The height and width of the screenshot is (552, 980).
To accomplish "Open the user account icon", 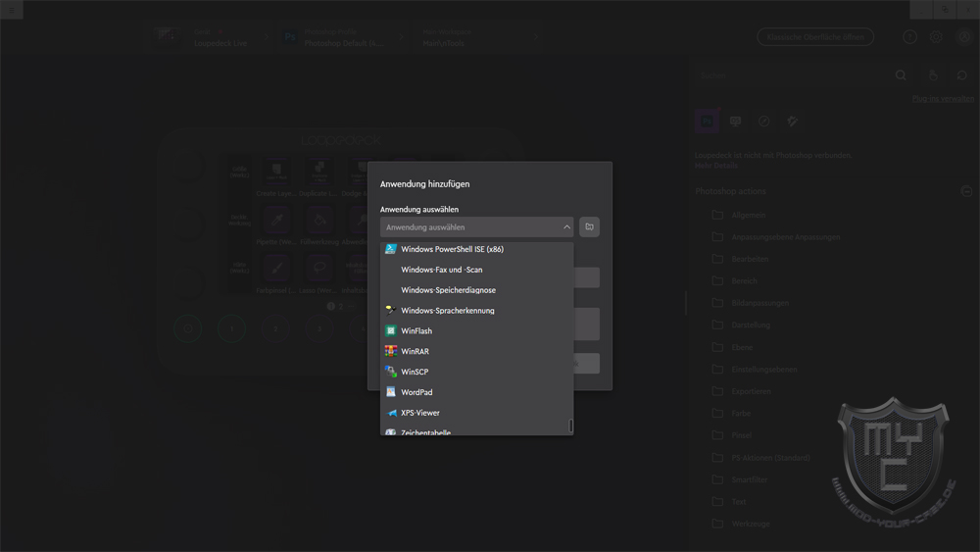I will pyautogui.click(x=964, y=37).
